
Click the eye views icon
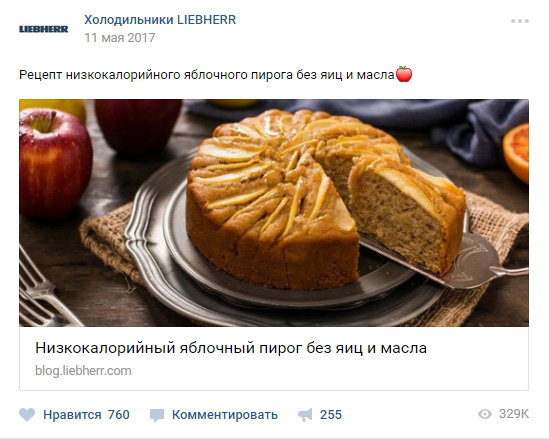point(485,414)
